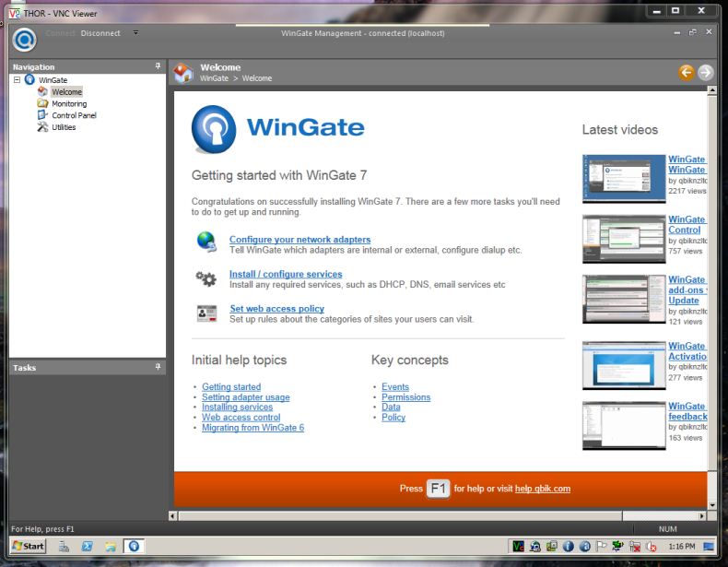Open the WinGate feedback video link
Viewport: 728px width, 567px height.
point(687,411)
